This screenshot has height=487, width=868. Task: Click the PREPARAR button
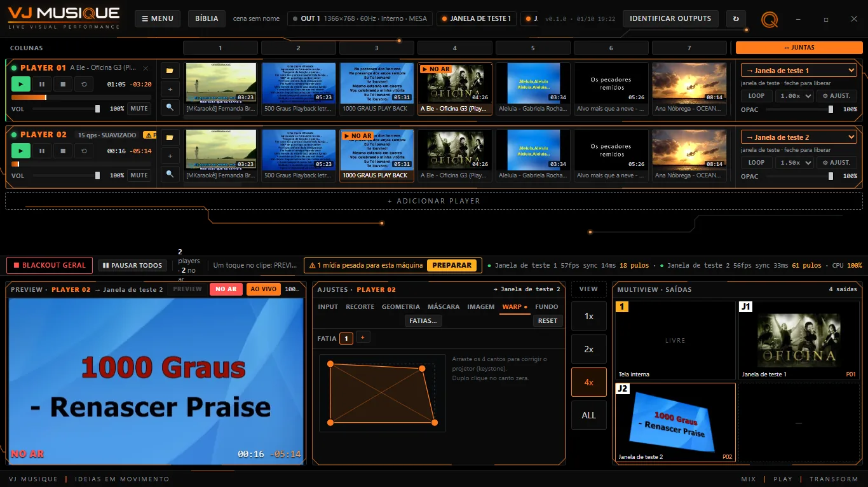(452, 265)
